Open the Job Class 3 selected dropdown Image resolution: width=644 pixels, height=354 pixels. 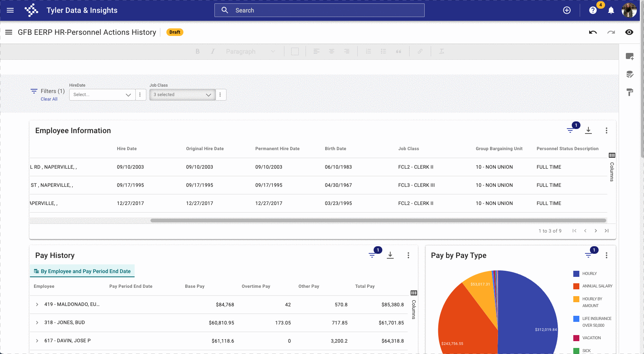(x=182, y=95)
